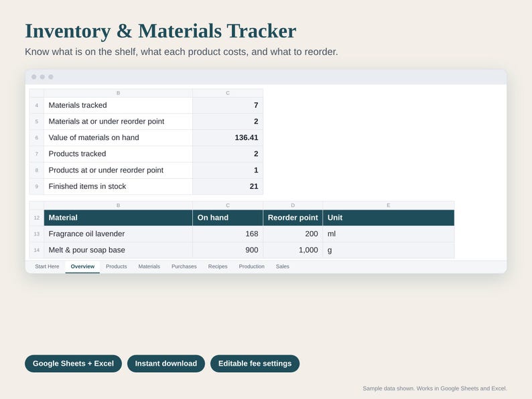Open the Start Here sheet tab
532x399 pixels.
pyautogui.click(x=47, y=266)
